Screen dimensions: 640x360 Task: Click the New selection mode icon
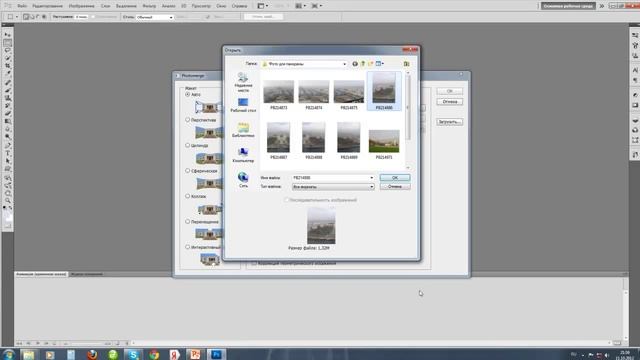point(26,17)
